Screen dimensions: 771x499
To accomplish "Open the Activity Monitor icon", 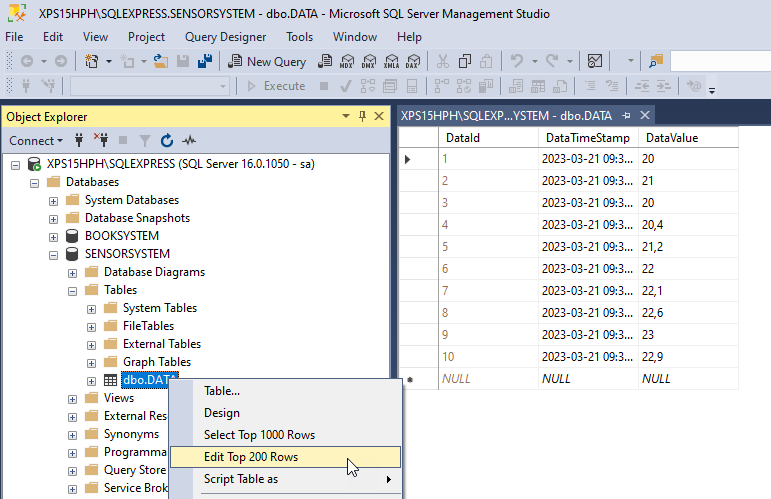I will 595,61.
